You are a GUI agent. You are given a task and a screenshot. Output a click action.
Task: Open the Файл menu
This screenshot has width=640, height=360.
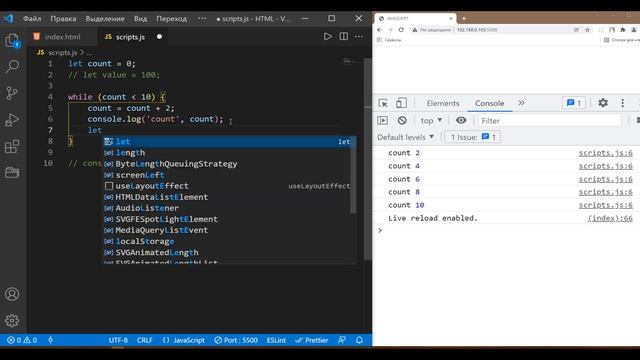coord(32,18)
